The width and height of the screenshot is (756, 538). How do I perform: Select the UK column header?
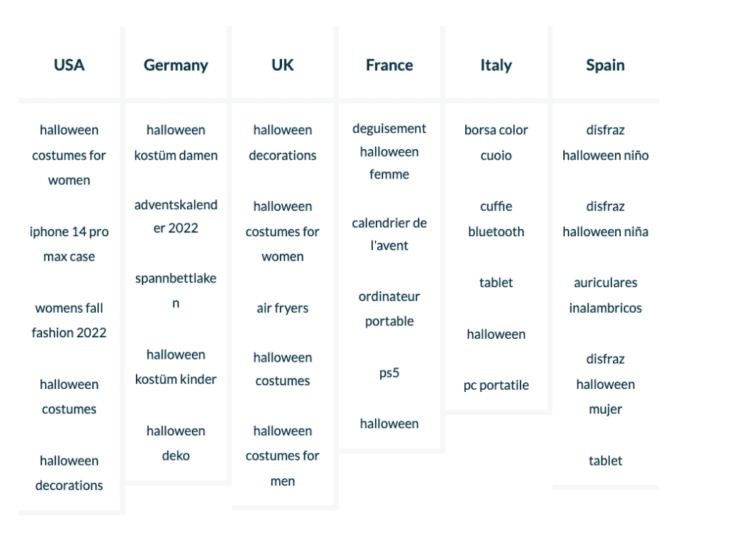tap(283, 65)
